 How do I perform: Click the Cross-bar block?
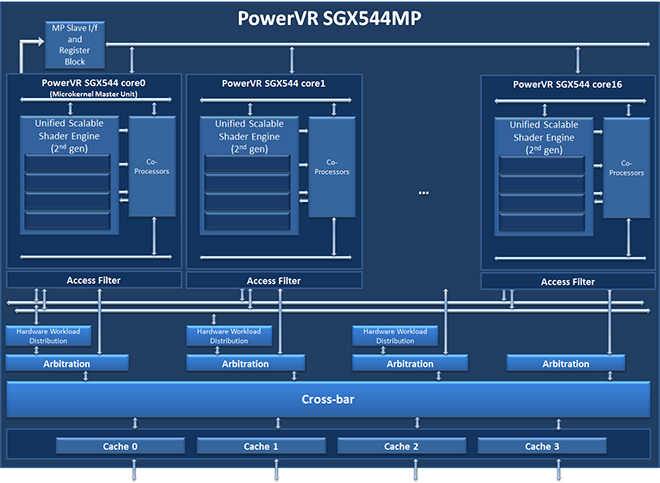click(x=328, y=399)
